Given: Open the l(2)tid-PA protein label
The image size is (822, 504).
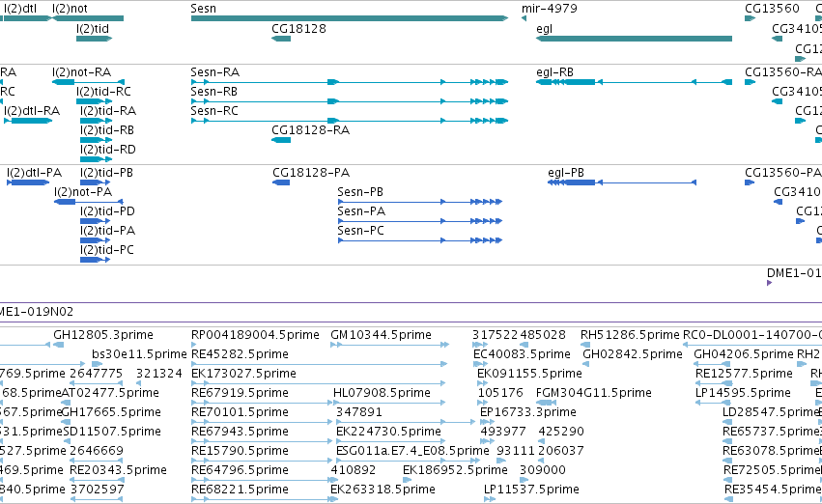Looking at the screenshot, I should coord(107,231).
